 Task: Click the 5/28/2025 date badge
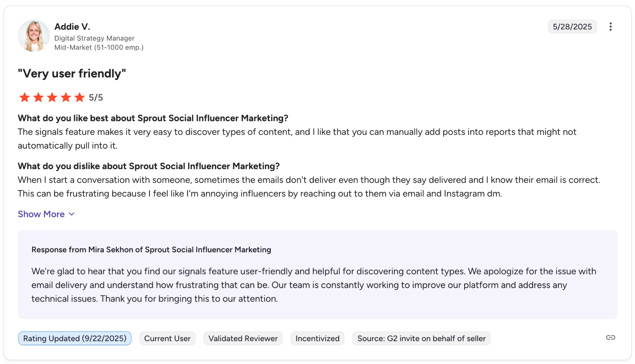coord(572,27)
